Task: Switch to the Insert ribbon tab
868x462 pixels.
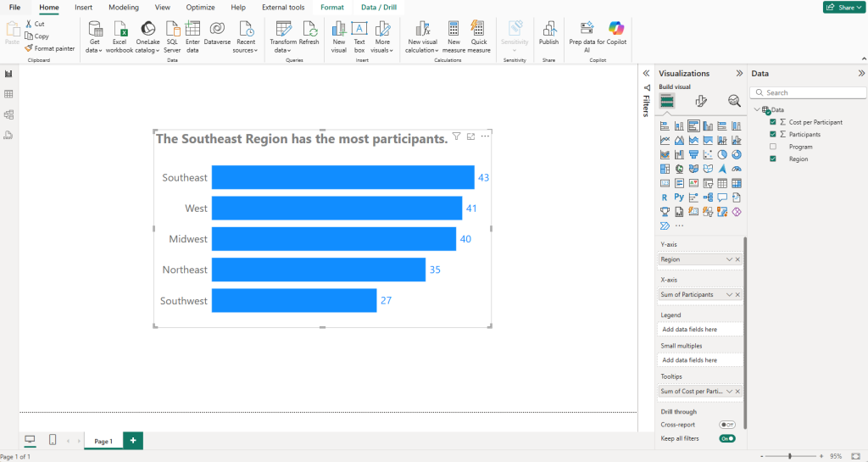Action: [83, 7]
